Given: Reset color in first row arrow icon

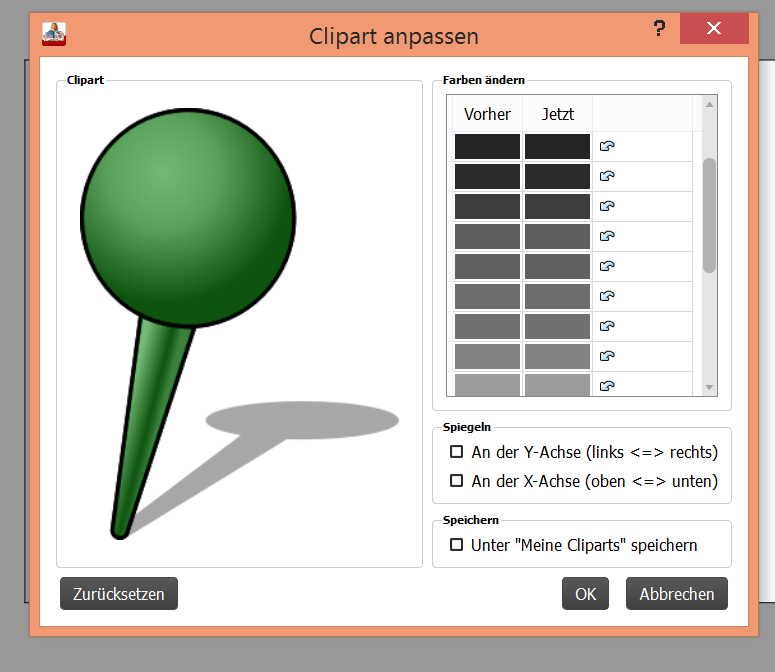Looking at the screenshot, I should (607, 146).
